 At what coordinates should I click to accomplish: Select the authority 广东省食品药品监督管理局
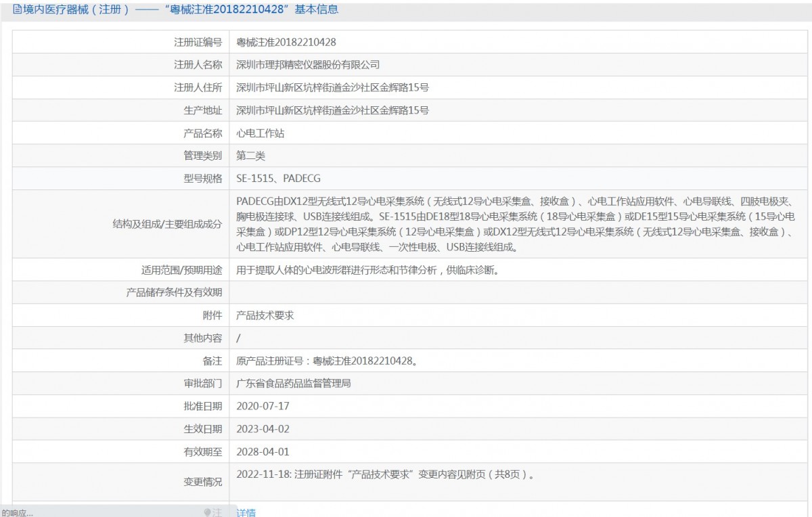pos(293,384)
